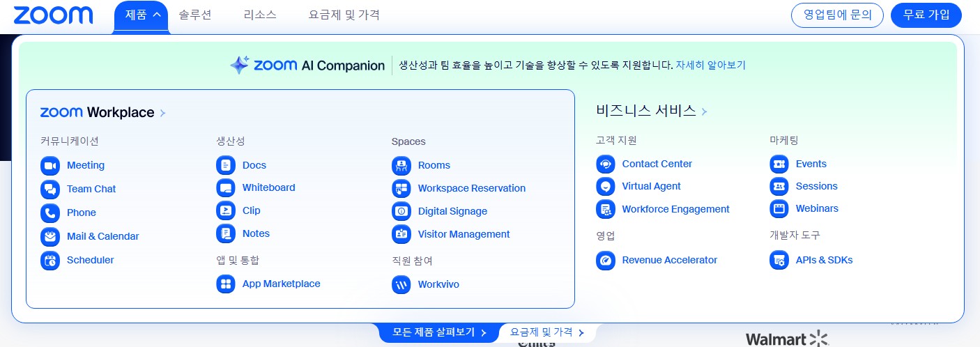Click the Contact Center headset icon
980x347 pixels.
coord(606,164)
